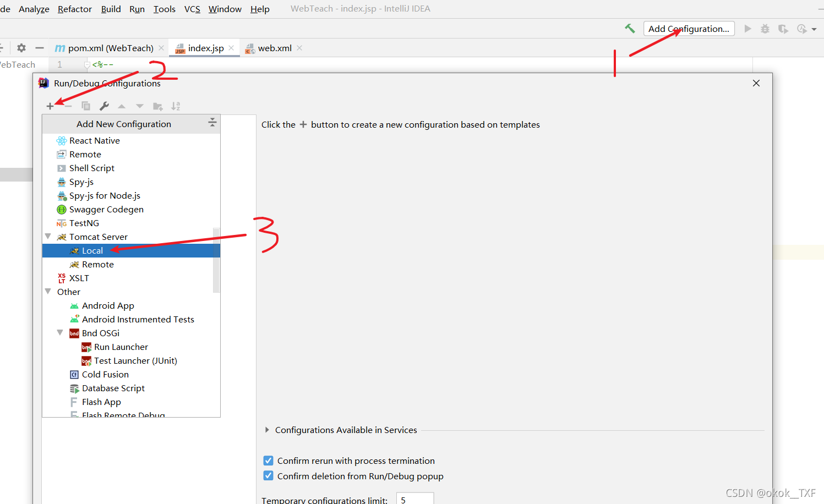824x504 pixels.
Task: Collapse the Bnd OSGi tree node
Action: [60, 333]
